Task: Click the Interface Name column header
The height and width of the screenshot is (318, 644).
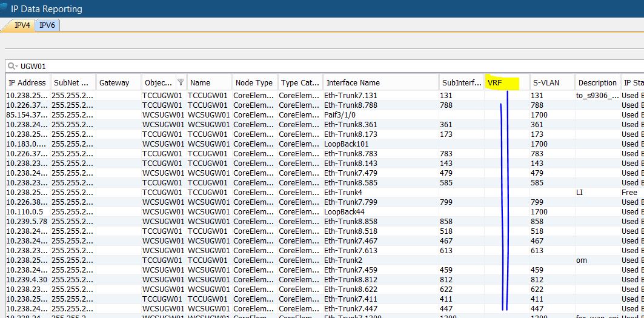Action: tap(380, 82)
